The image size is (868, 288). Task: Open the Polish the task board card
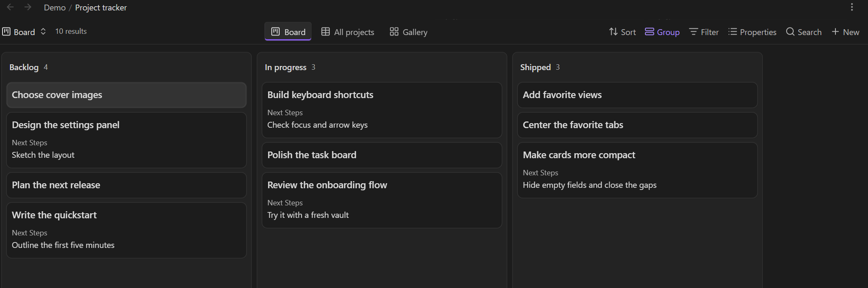(x=382, y=155)
